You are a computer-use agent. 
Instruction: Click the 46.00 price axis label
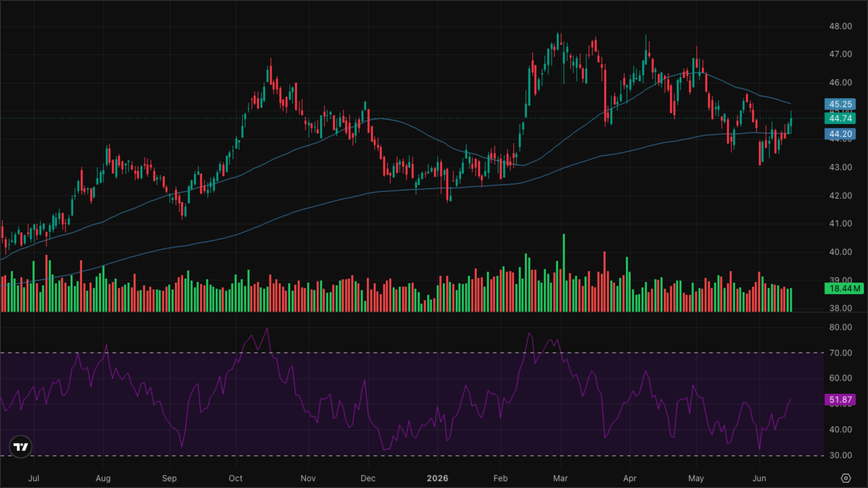[841, 82]
